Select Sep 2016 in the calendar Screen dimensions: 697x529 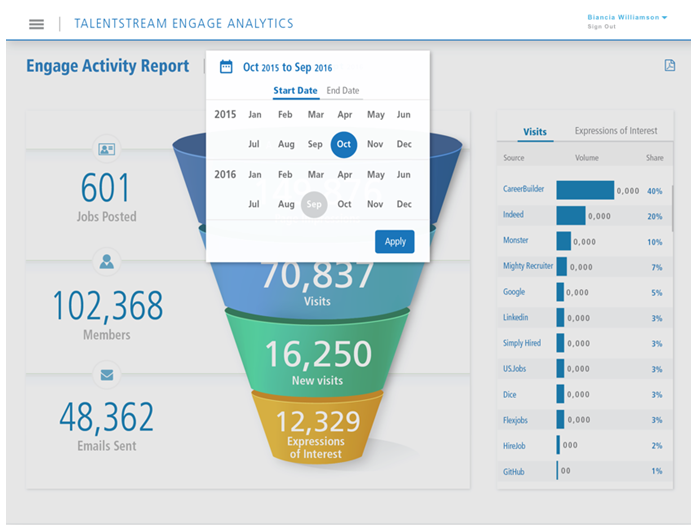pos(314,204)
